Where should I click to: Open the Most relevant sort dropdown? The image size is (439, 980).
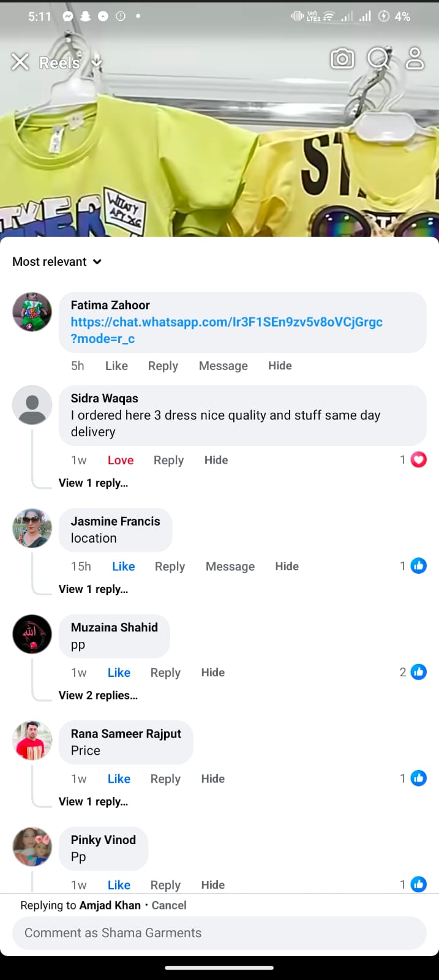[57, 262]
